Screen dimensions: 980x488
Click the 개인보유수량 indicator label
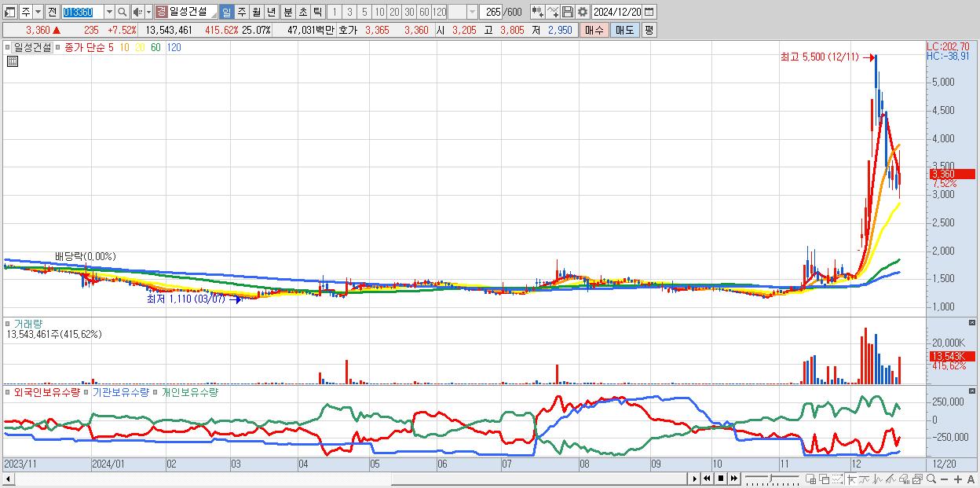pyautogui.click(x=189, y=391)
